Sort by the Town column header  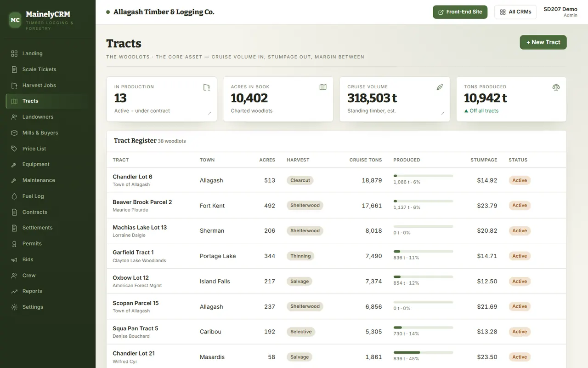[207, 160]
